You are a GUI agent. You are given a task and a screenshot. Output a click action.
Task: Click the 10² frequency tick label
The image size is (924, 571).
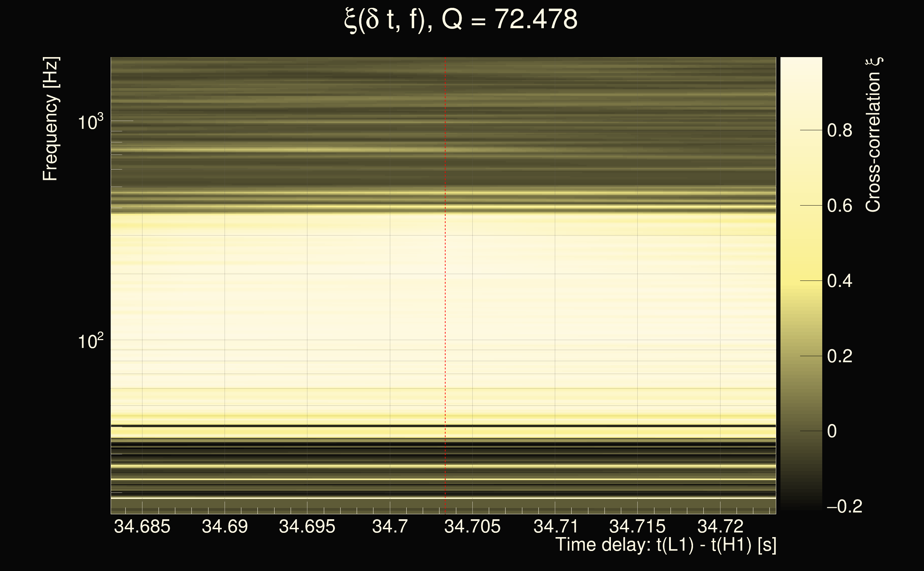(90, 342)
